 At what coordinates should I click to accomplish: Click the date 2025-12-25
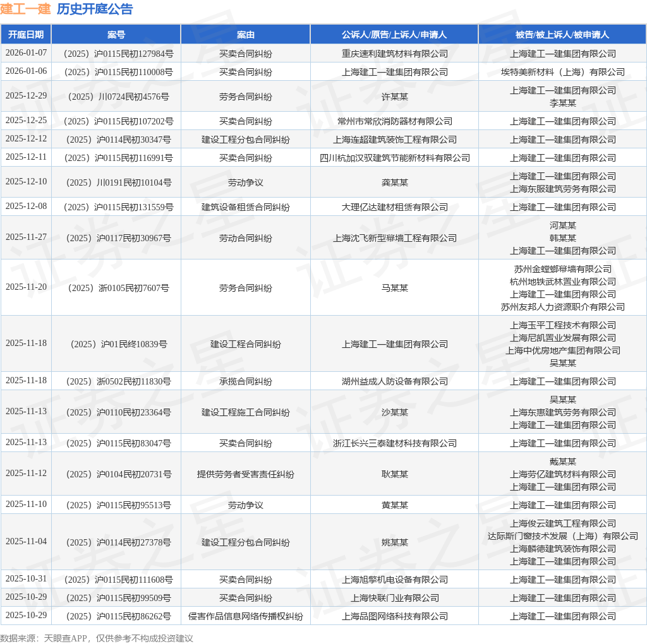[26, 121]
